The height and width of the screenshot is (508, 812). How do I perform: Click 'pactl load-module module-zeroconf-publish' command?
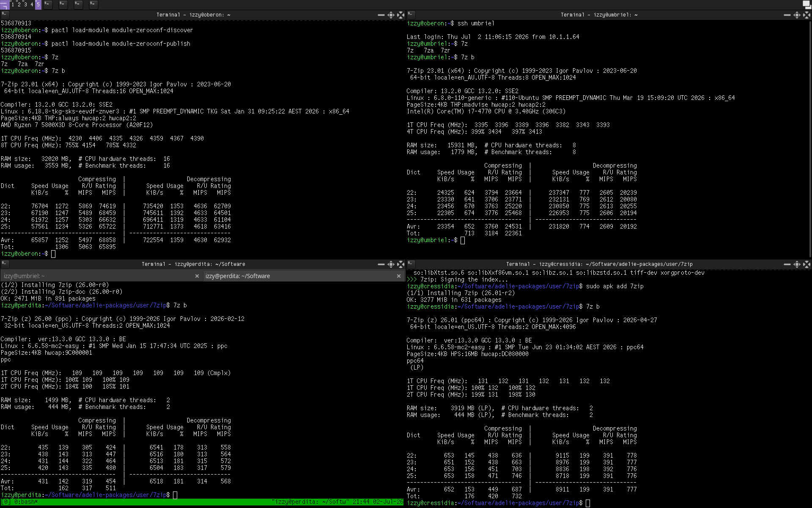121,44
